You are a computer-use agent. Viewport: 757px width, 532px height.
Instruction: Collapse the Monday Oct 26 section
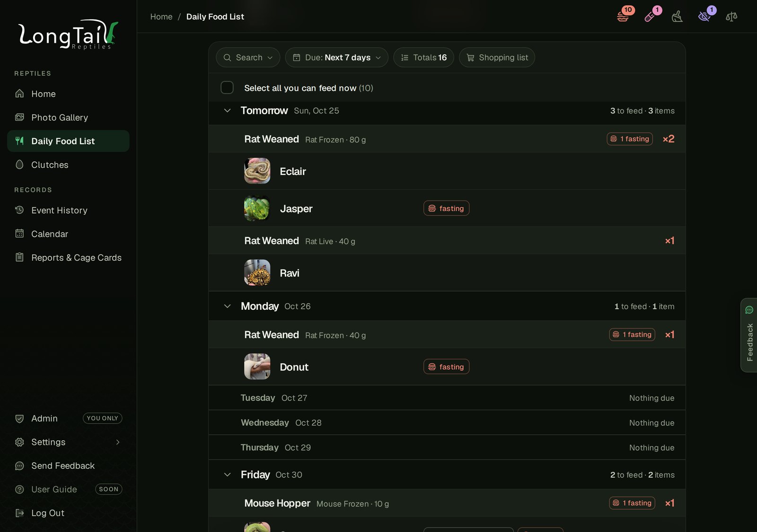click(x=228, y=306)
